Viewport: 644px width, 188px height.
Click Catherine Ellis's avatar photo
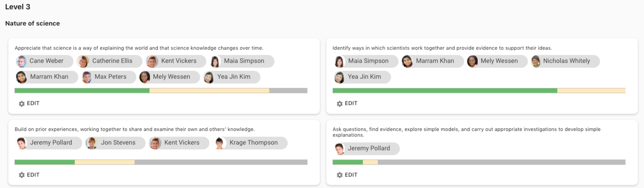(x=83, y=61)
